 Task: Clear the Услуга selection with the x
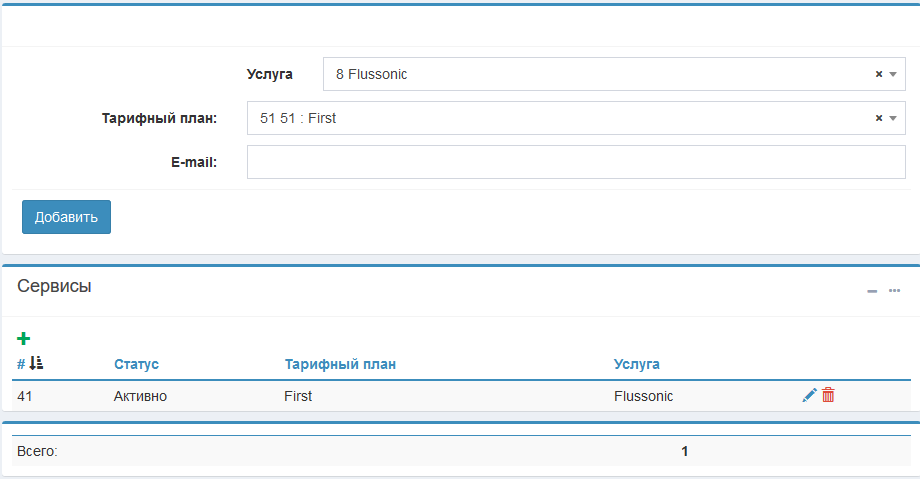[879, 74]
